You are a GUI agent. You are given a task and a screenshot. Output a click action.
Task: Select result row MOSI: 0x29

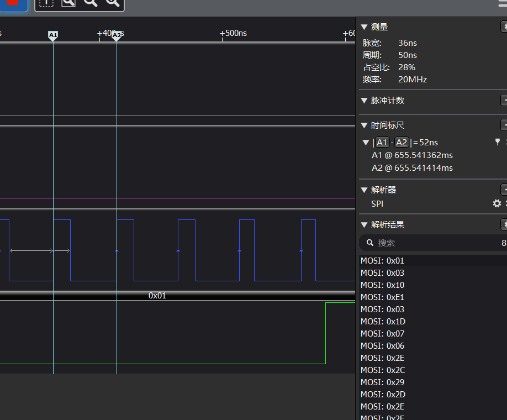pyautogui.click(x=433, y=382)
